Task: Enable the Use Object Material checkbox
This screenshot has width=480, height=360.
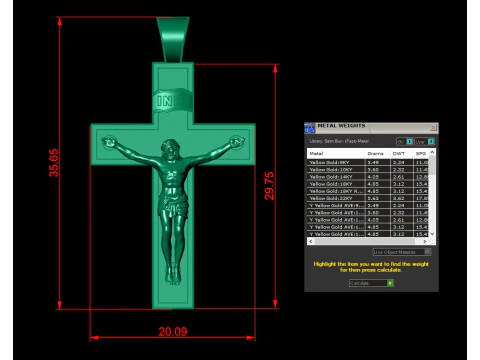Action: point(427,252)
